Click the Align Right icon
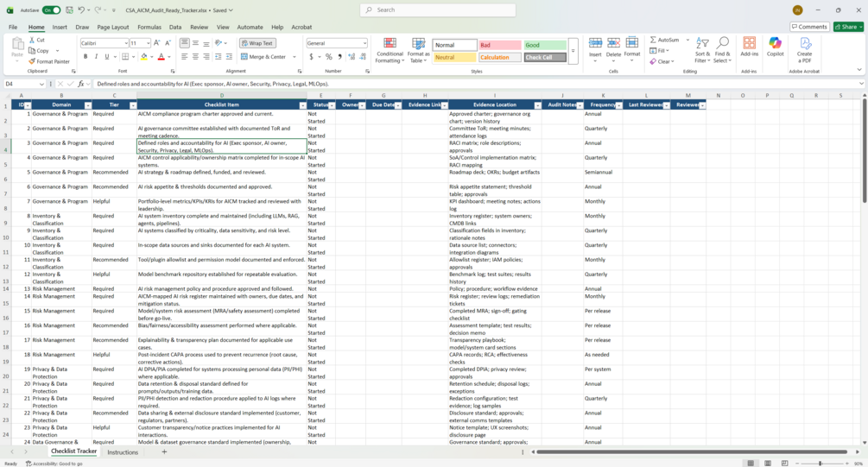This screenshot has width=868, height=467. 206,56
